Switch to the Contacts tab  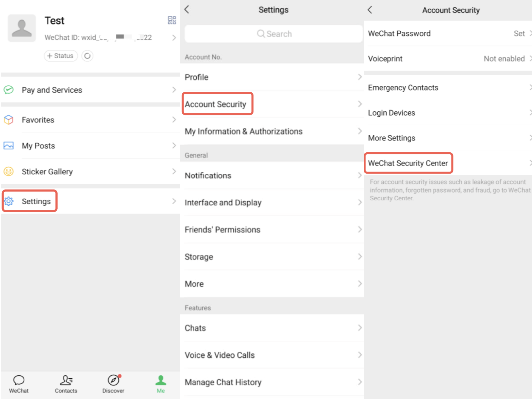66,384
